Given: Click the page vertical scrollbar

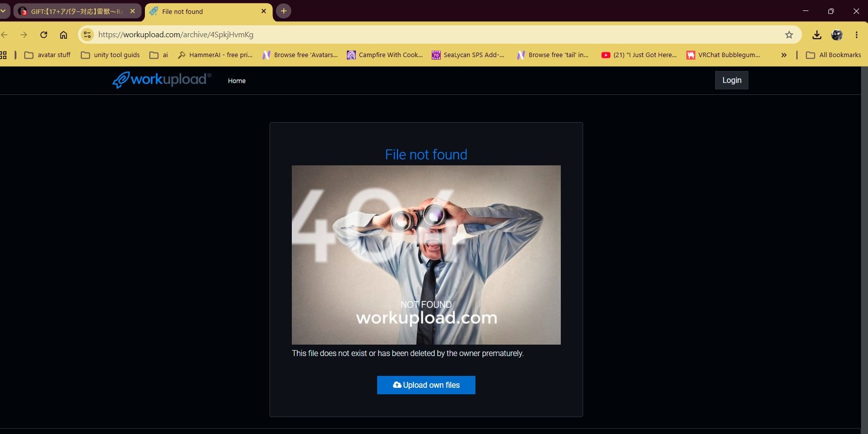Looking at the screenshot, I should 864,250.
